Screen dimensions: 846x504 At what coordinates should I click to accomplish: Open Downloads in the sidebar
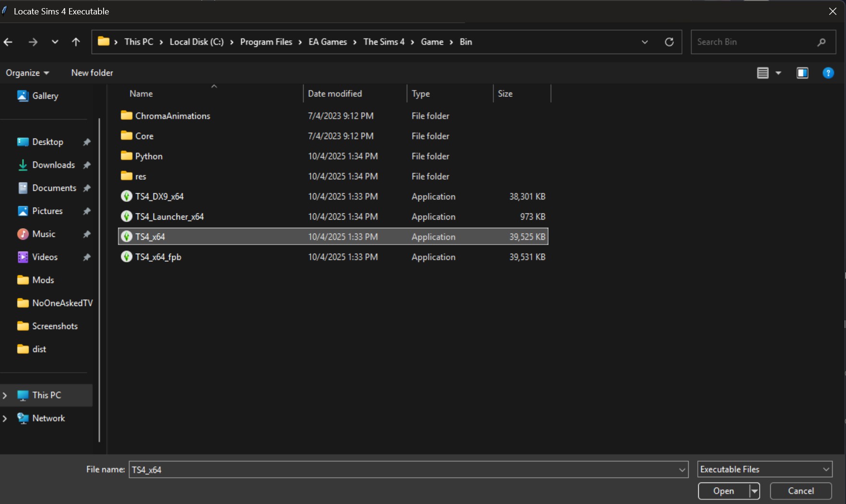click(x=53, y=165)
